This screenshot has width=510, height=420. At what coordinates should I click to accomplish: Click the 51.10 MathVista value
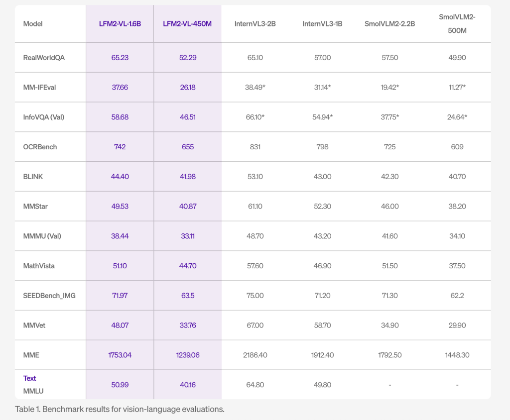pos(120,266)
